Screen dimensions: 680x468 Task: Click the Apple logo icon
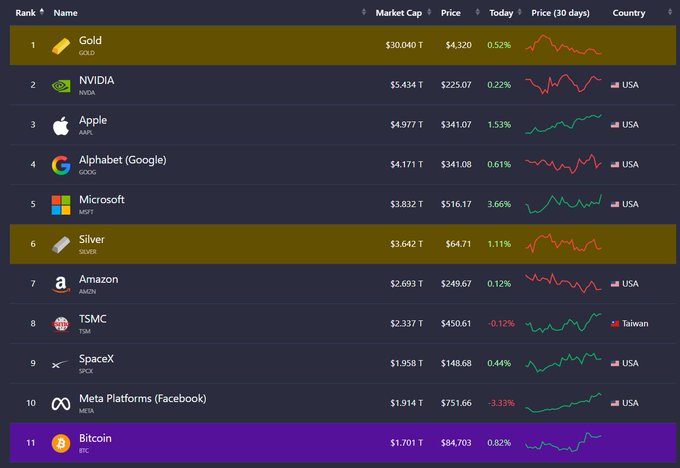(61, 126)
